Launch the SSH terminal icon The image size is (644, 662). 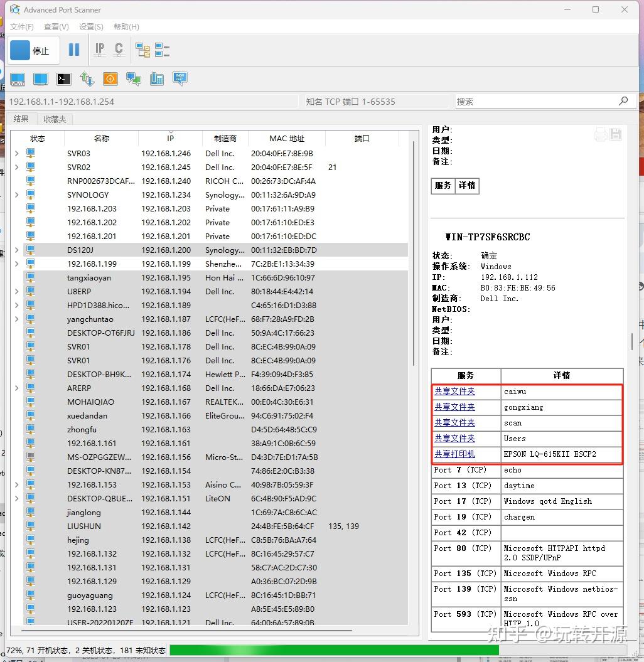coord(63,79)
